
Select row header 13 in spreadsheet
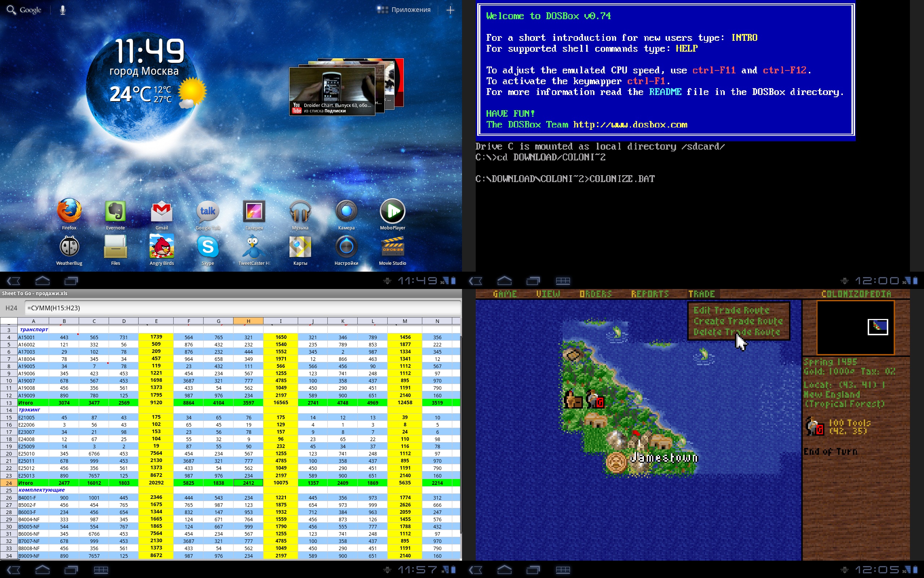click(9, 402)
